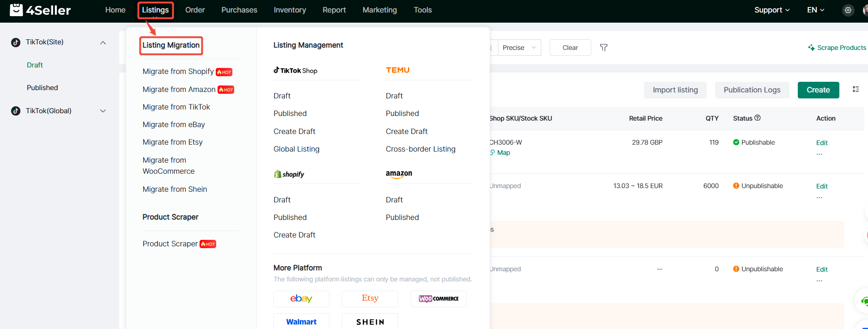This screenshot has height=329, width=868.
Task: Open the EN language dropdown
Action: 816,10
